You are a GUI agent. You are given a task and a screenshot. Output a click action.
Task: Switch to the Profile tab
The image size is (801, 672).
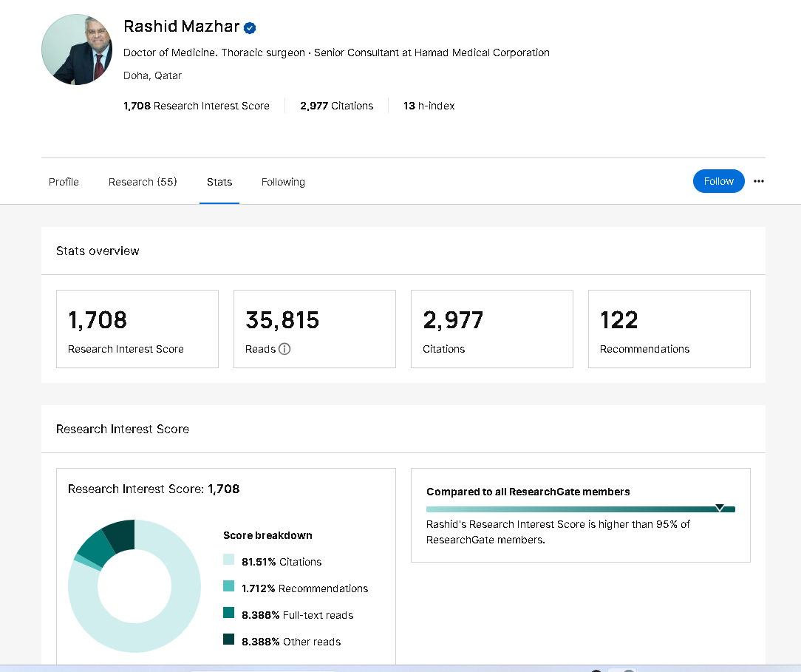[64, 182]
